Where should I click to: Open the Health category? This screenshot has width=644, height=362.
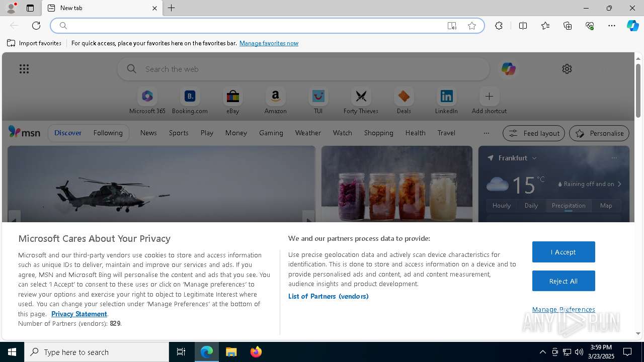click(x=415, y=133)
